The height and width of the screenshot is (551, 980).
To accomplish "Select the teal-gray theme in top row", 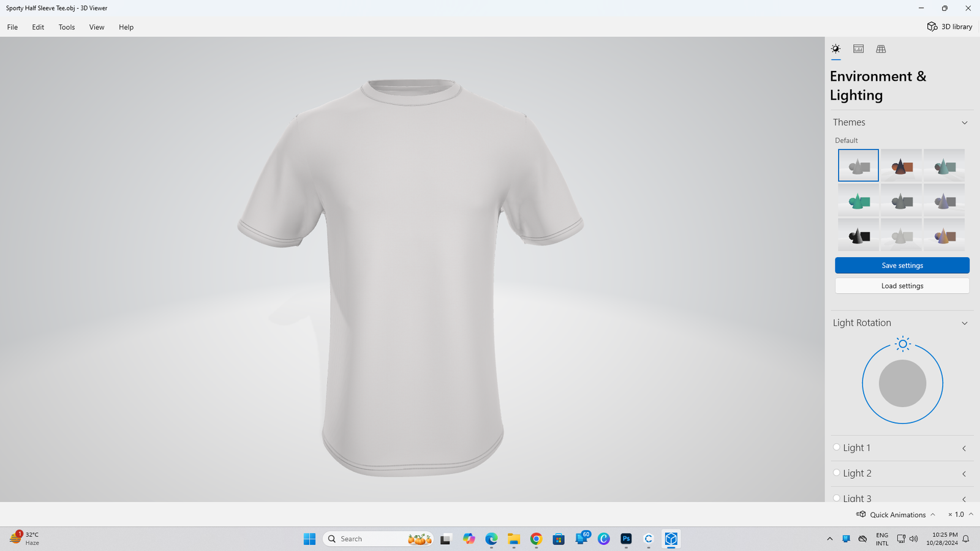I will (x=944, y=165).
